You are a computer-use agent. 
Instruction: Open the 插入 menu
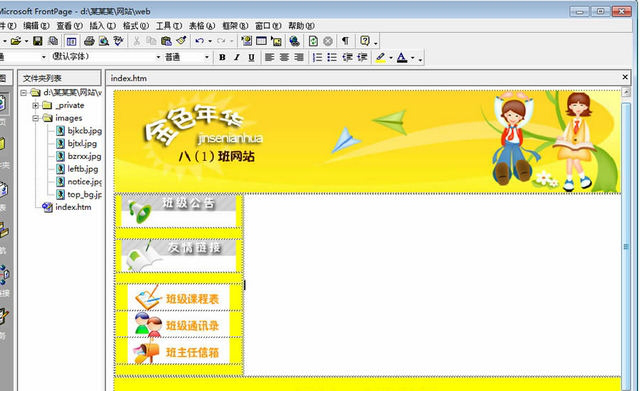point(102,26)
